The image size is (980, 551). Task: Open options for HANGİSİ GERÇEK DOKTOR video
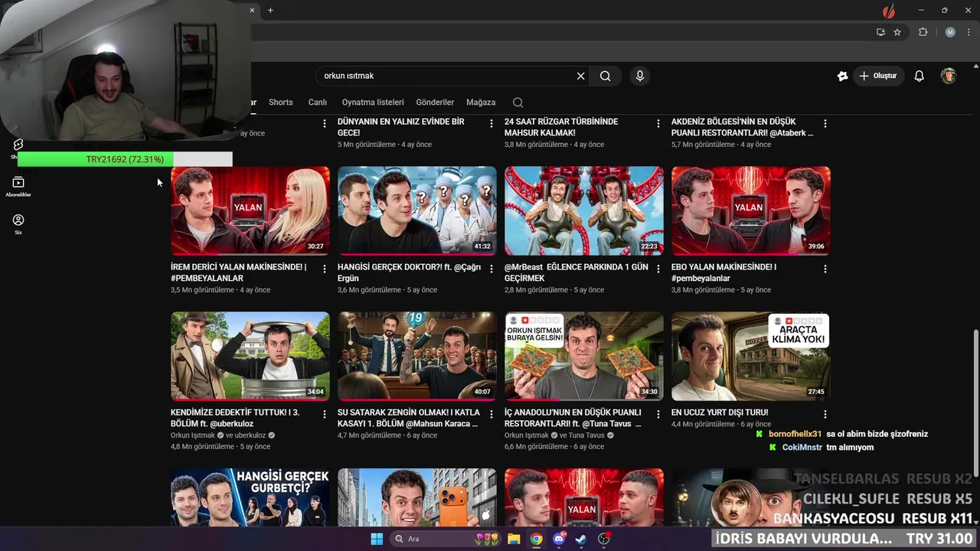[x=492, y=269]
